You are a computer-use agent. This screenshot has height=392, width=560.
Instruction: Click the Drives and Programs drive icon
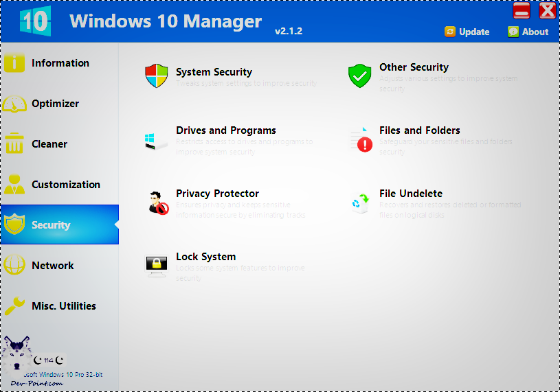156,139
